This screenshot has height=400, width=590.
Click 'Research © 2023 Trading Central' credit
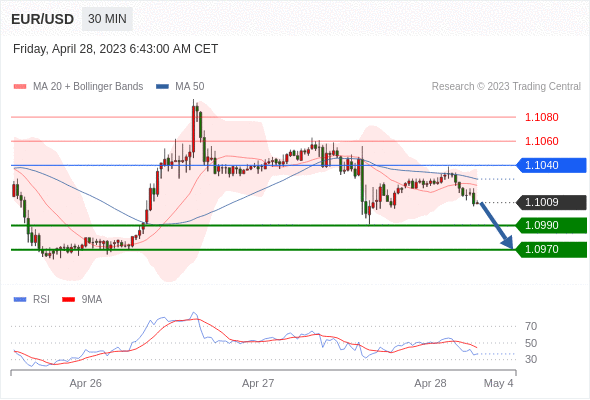click(506, 87)
